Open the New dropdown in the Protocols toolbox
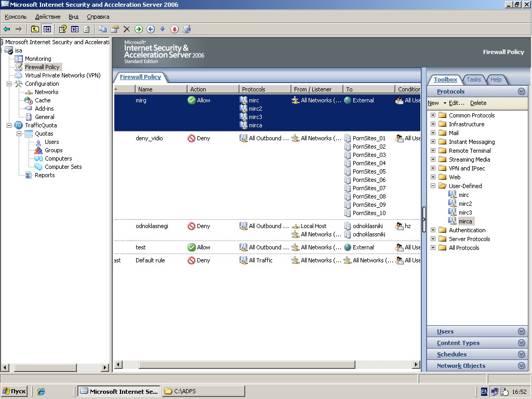This screenshot has height=399, width=532. pyautogui.click(x=437, y=103)
